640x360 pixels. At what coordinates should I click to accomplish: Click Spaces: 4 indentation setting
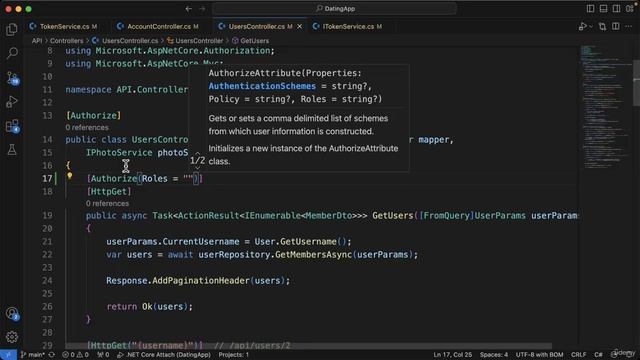pyautogui.click(x=494, y=355)
